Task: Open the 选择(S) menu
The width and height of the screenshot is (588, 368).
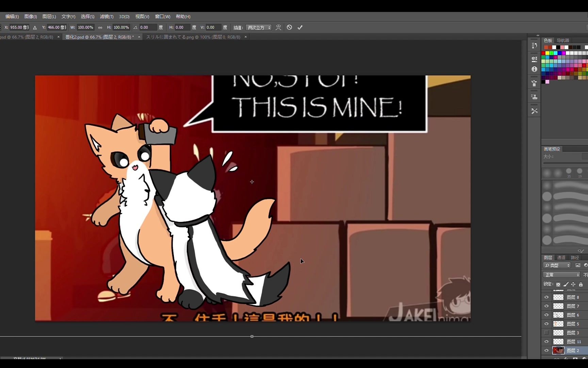Action: coord(87,16)
